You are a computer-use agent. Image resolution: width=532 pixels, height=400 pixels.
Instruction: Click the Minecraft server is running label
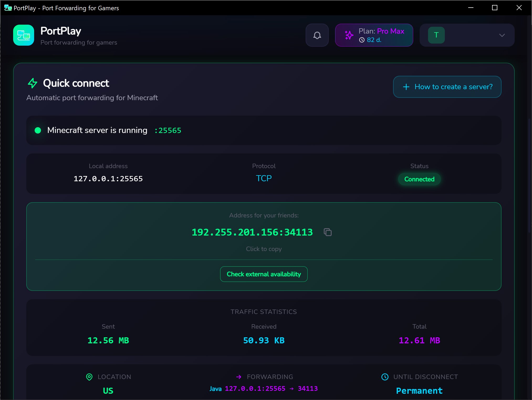tap(97, 130)
